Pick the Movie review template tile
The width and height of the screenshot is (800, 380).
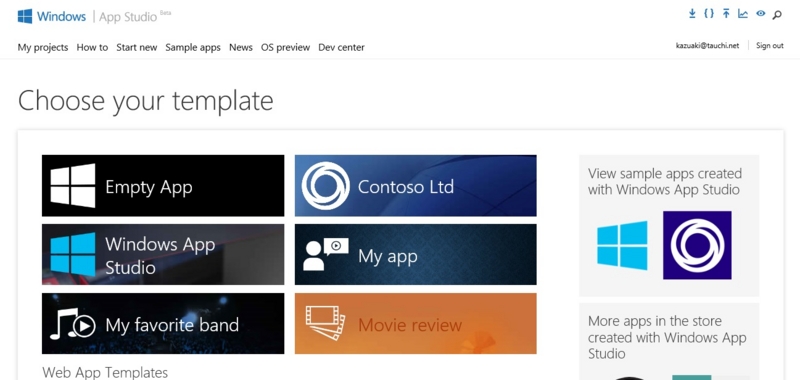pos(416,323)
